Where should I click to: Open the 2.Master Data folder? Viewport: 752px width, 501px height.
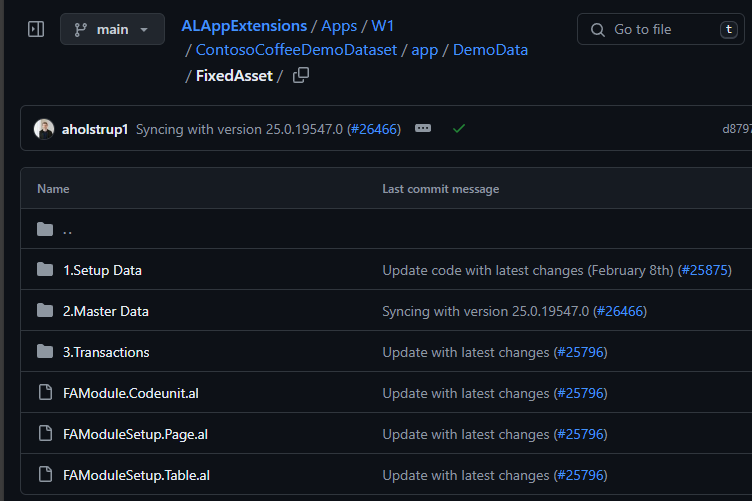coord(106,312)
